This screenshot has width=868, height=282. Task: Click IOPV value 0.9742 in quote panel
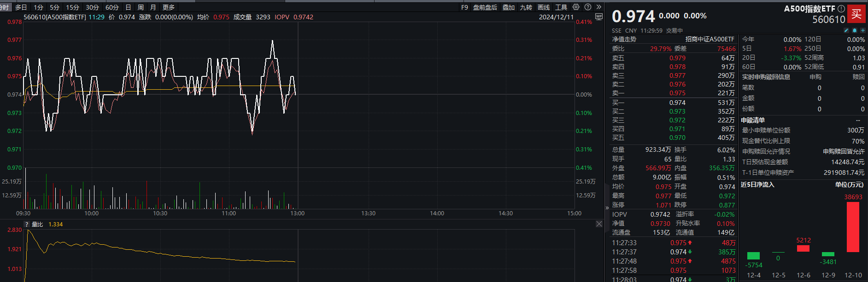pos(660,214)
